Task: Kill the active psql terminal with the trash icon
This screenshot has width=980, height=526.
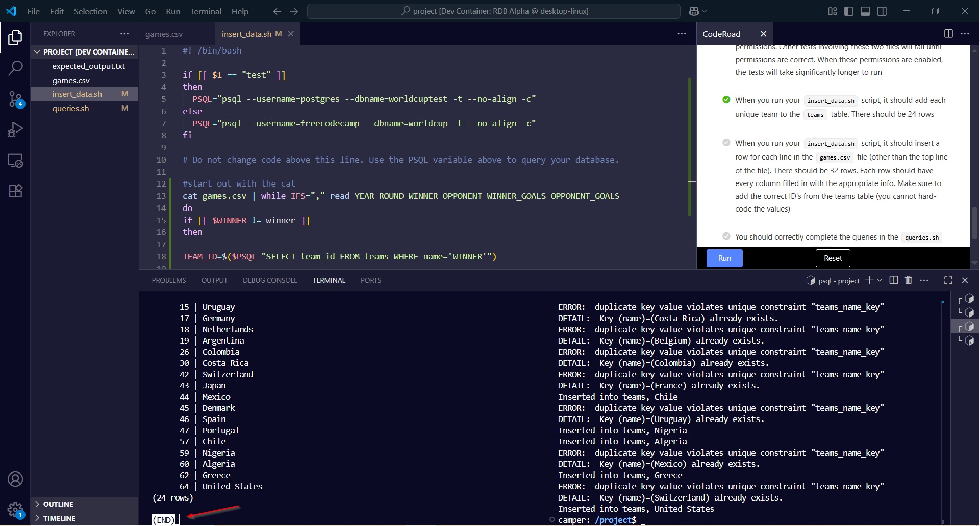Action: click(909, 280)
